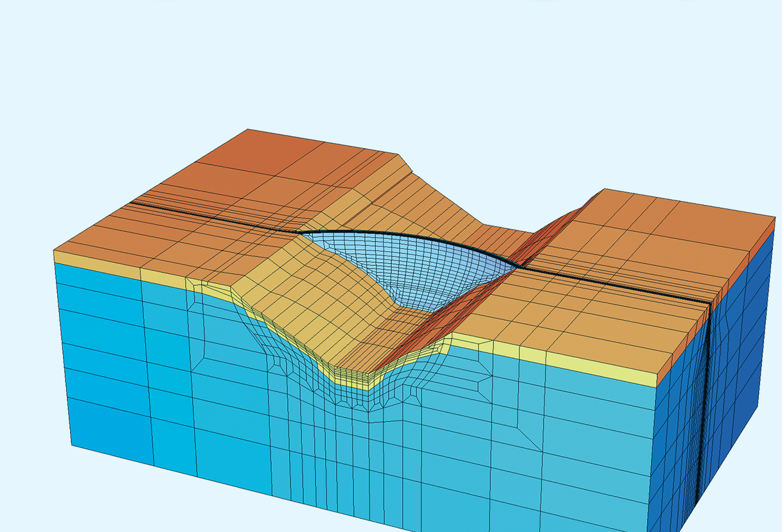Pick the thin yellow layer at the left front edge
Screen dimensions: 782x532
click(x=96, y=259)
